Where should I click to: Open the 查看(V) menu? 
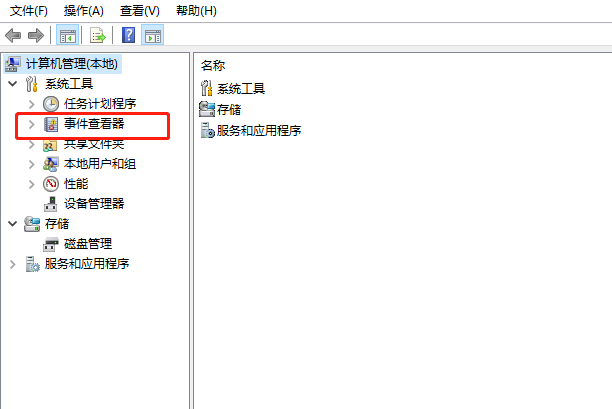(140, 11)
